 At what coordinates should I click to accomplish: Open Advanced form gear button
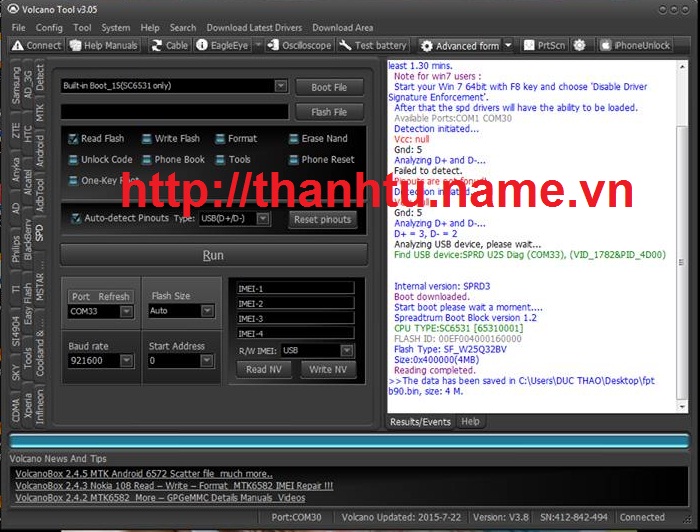[x=460, y=46]
